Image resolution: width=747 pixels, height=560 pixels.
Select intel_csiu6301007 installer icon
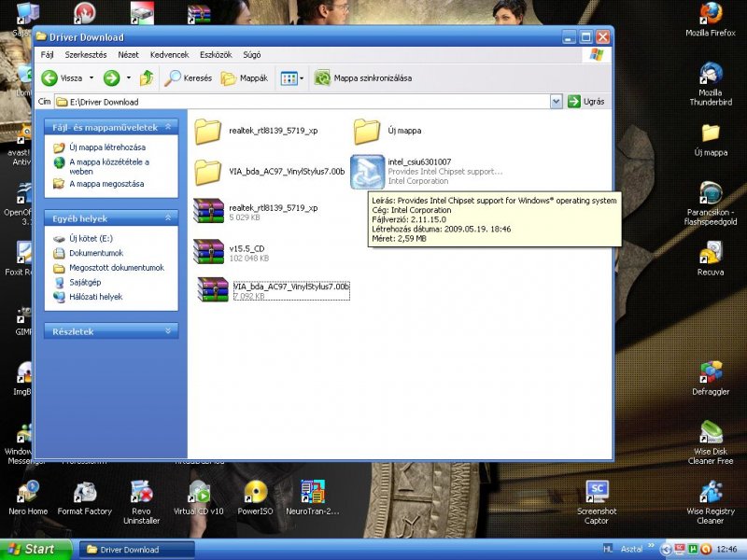367,172
